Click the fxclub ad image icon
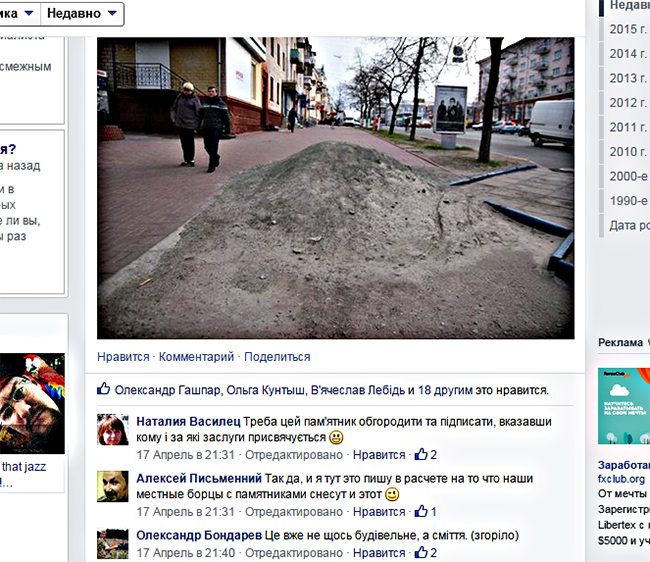This screenshot has height=562, width=650. (624, 406)
